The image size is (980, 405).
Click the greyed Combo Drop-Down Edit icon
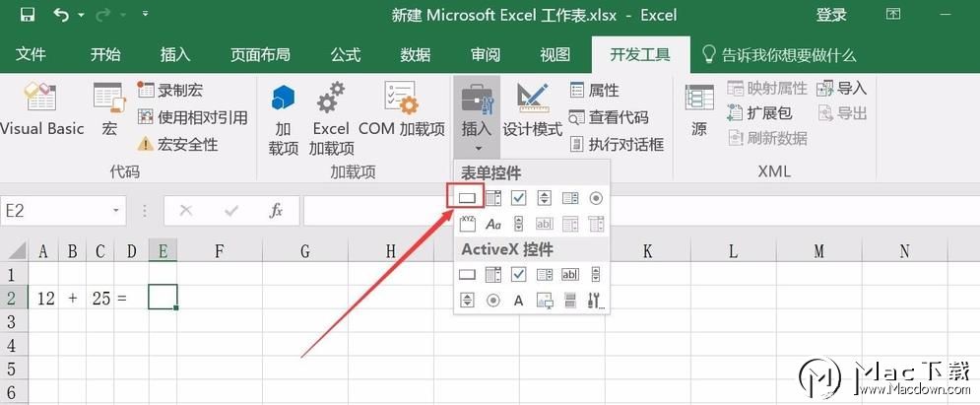[x=596, y=223]
